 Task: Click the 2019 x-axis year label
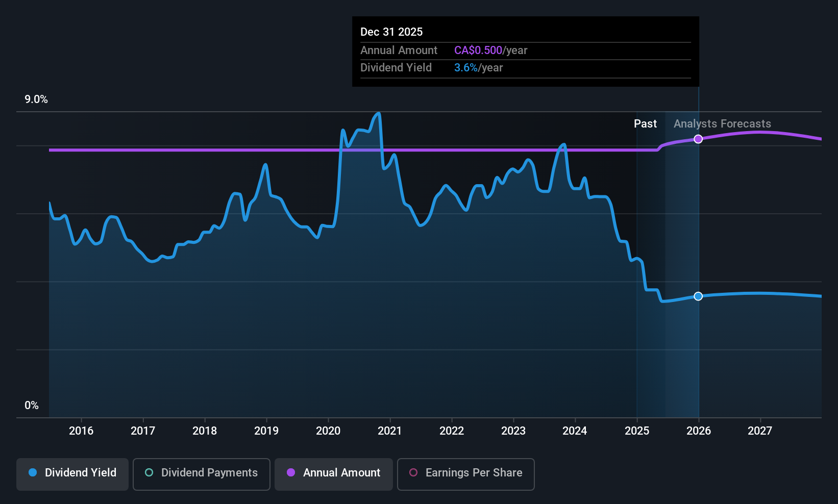pos(266,431)
